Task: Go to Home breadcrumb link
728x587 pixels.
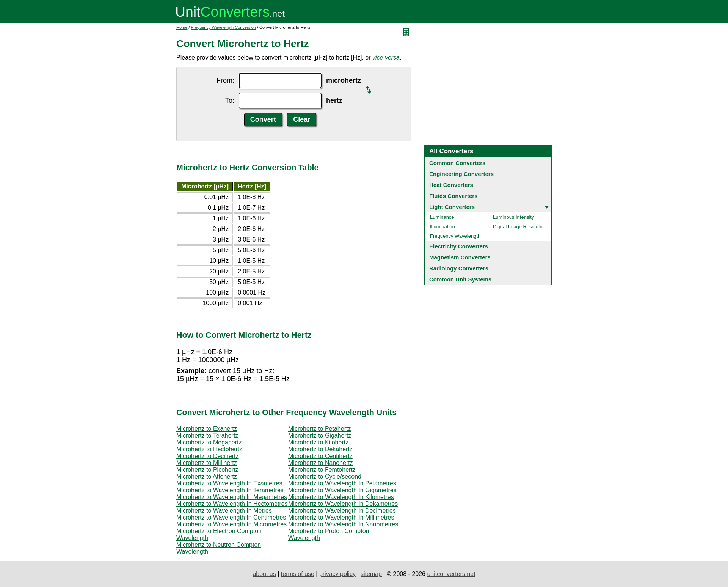Action: coord(182,27)
